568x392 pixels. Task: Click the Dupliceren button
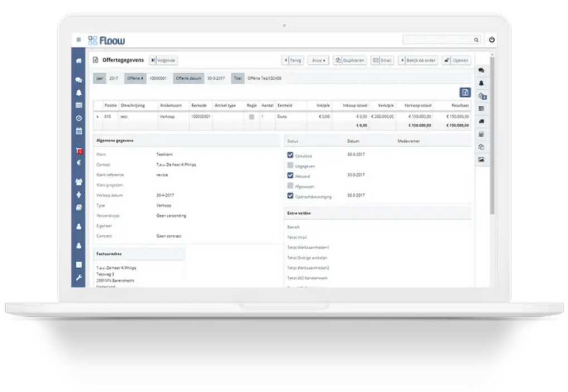pos(350,60)
